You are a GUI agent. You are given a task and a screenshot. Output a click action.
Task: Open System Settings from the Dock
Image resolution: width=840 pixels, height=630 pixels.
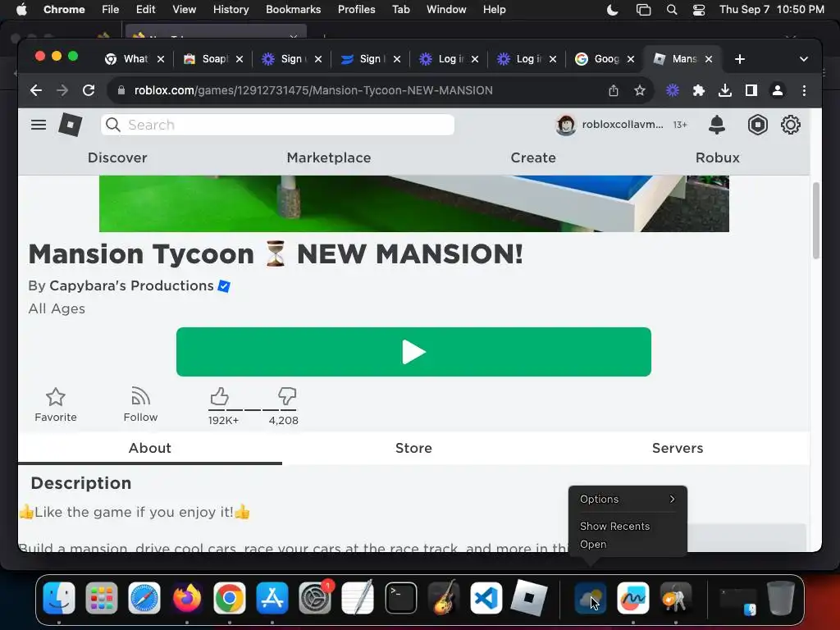point(315,598)
